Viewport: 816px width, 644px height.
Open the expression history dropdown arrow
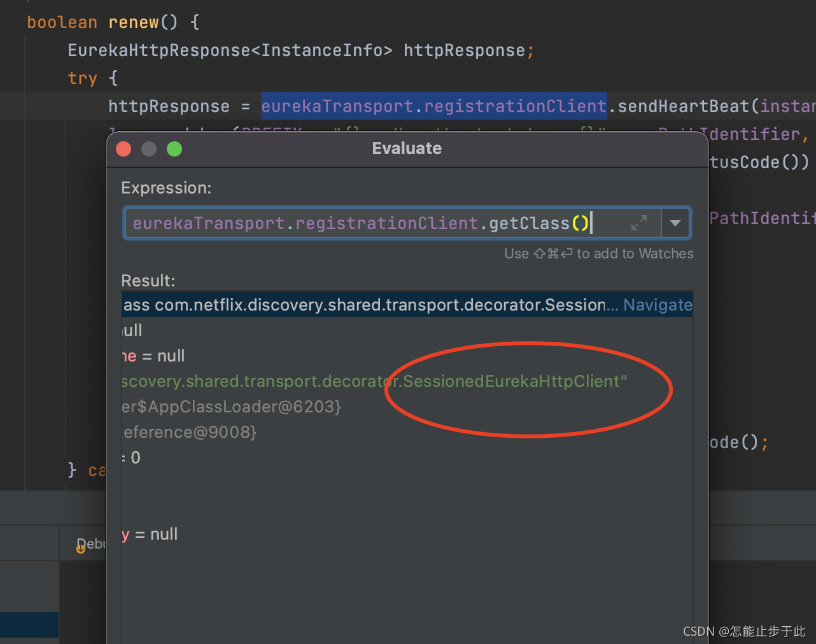click(x=675, y=223)
